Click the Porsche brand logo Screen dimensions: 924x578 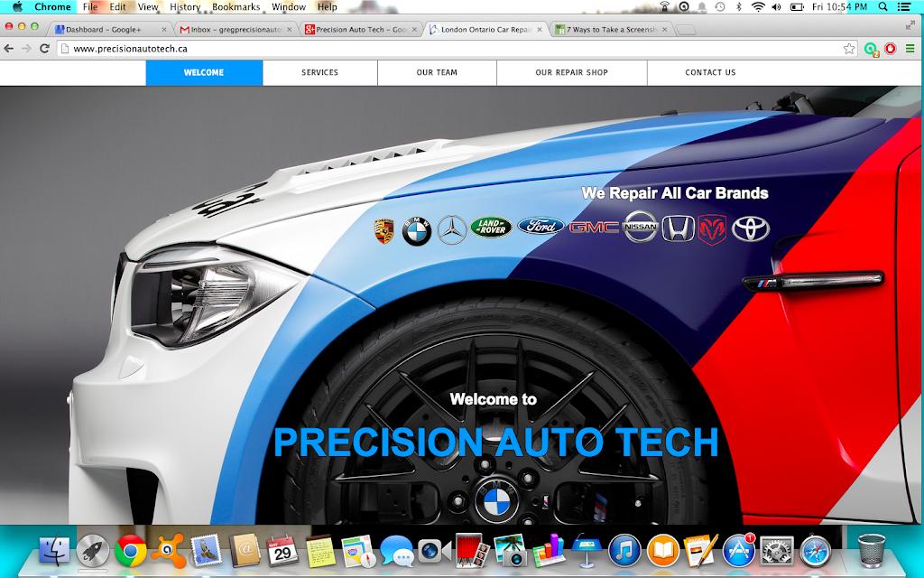(x=384, y=231)
